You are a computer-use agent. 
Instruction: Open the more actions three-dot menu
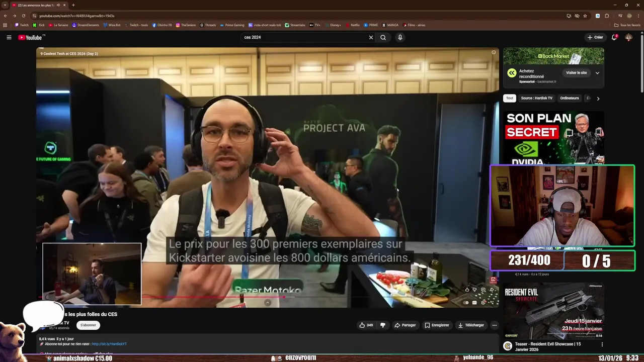coord(494,325)
